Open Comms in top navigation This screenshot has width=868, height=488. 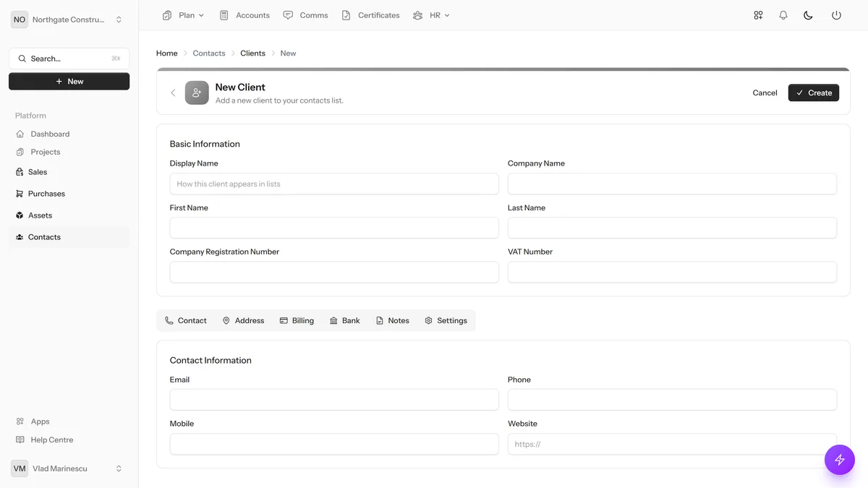[305, 15]
